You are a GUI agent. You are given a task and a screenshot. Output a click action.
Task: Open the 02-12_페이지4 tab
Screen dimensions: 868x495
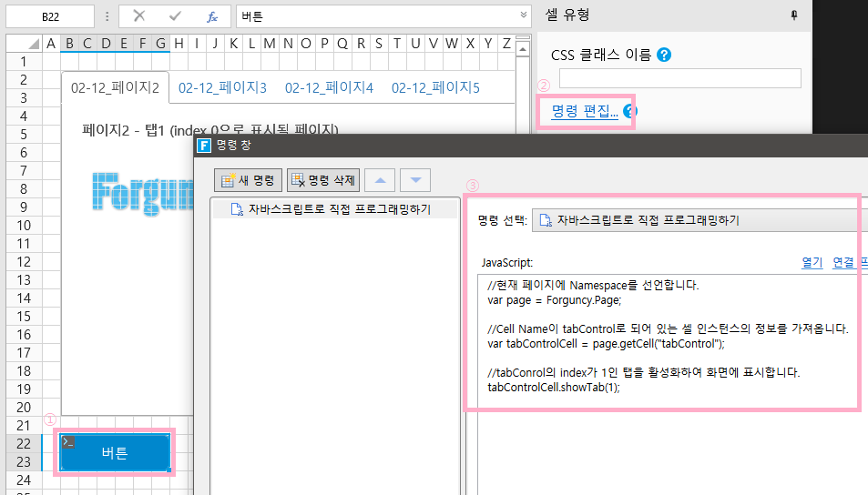[x=329, y=88]
